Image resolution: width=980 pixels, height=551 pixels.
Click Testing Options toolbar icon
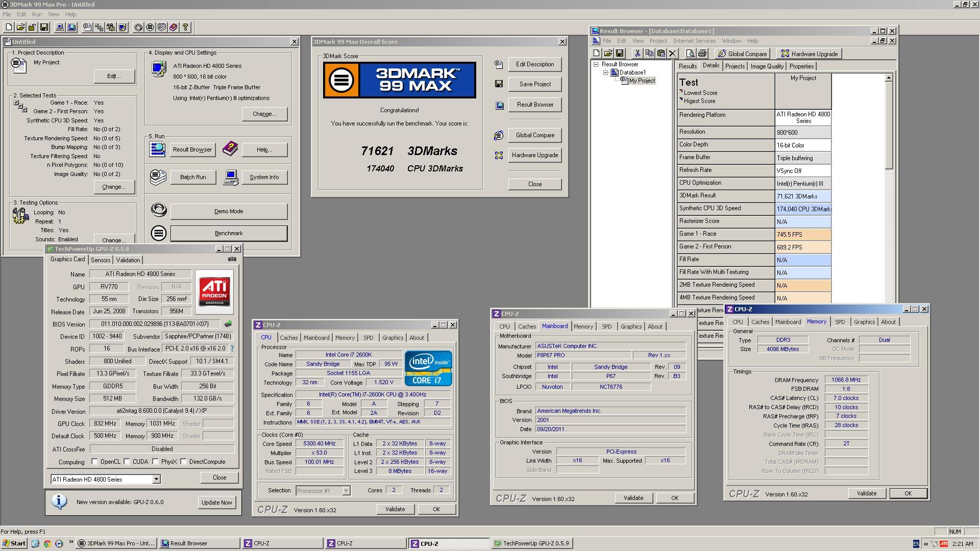pos(111,28)
